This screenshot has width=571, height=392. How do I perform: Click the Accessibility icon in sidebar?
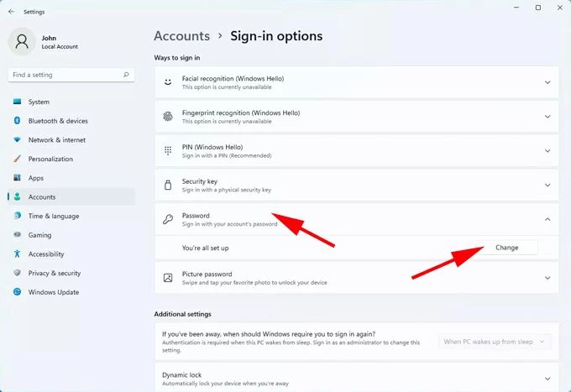[17, 254]
